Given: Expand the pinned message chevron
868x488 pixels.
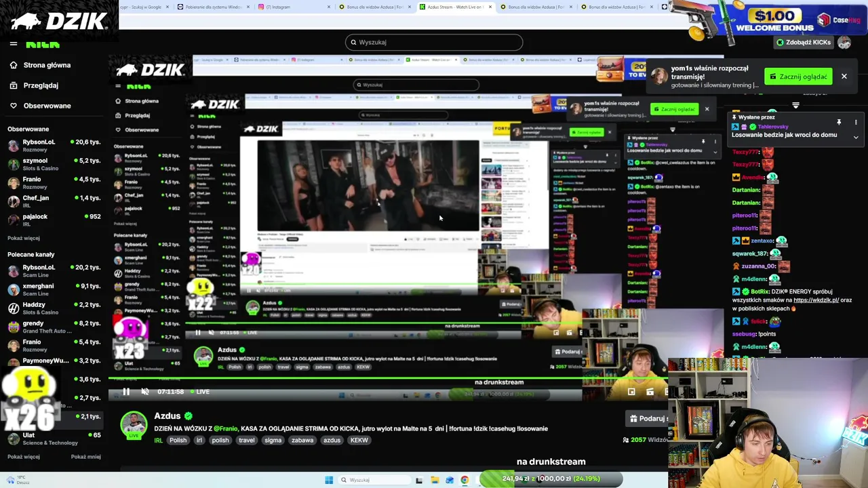Looking at the screenshot, I should (x=856, y=138).
